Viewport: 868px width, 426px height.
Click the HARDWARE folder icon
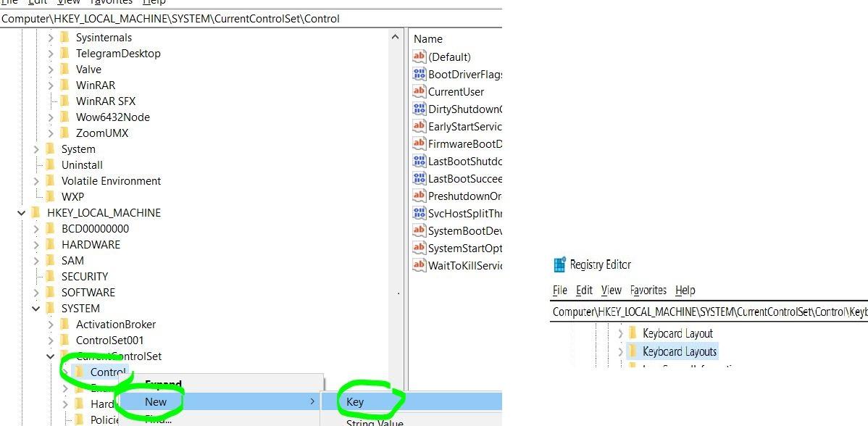pyautogui.click(x=51, y=244)
